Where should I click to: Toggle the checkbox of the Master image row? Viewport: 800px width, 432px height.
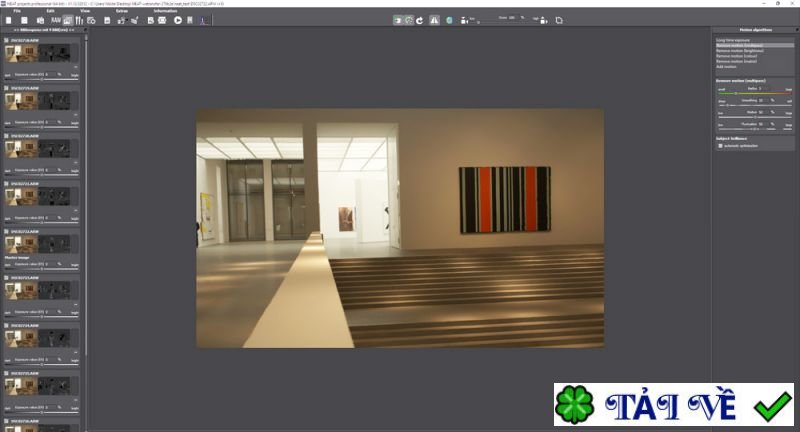[6, 232]
